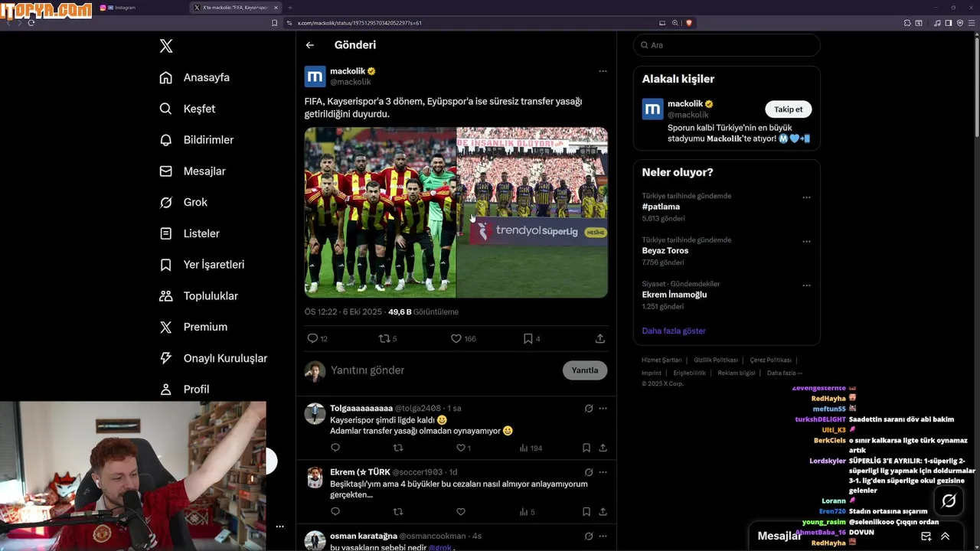Compose new message from the Mesajlar bar

click(x=926, y=536)
